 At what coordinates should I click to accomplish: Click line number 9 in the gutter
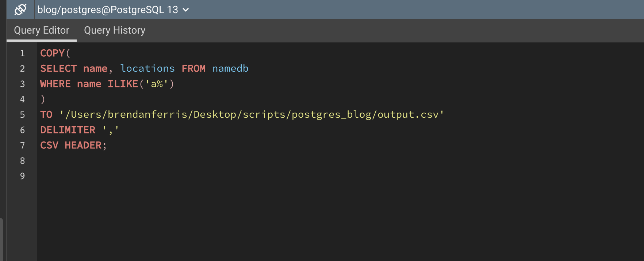22,176
